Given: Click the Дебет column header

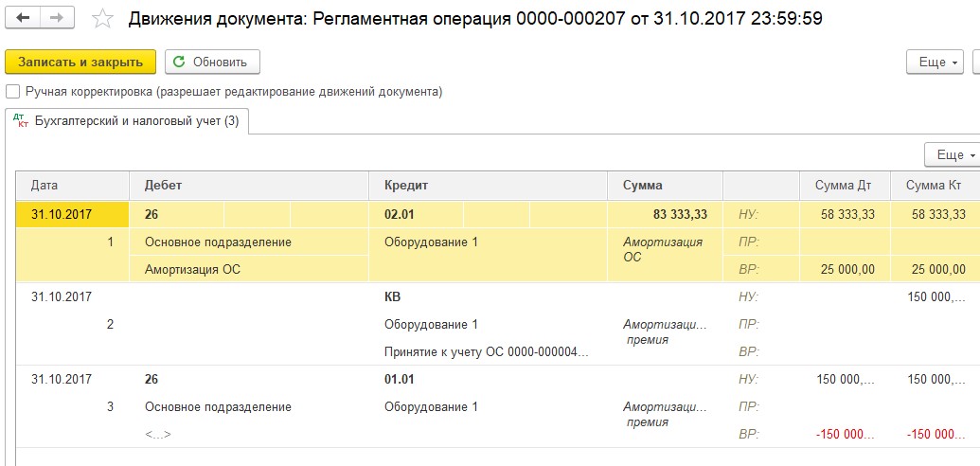Looking at the screenshot, I should pyautogui.click(x=249, y=185).
